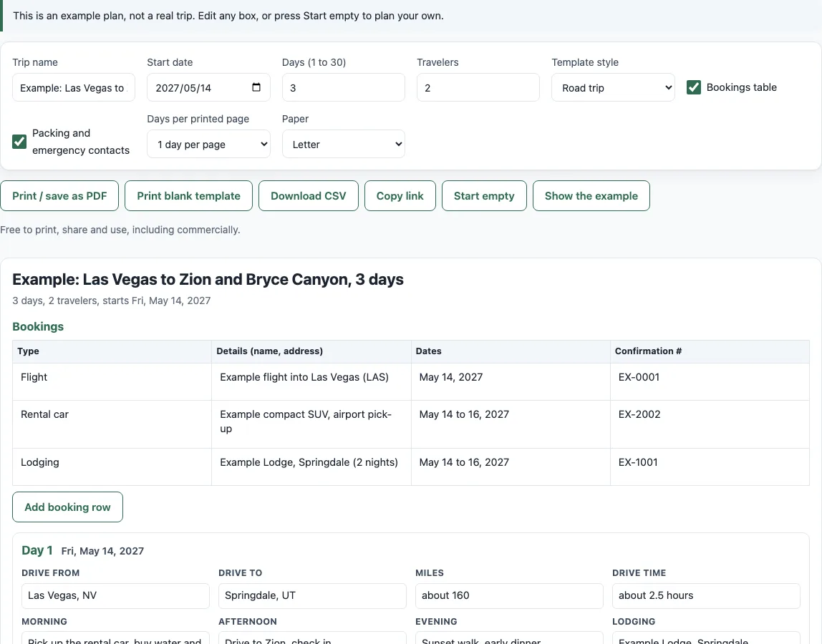
Task: Toggle the Bookings table checkbox
Action: [694, 87]
